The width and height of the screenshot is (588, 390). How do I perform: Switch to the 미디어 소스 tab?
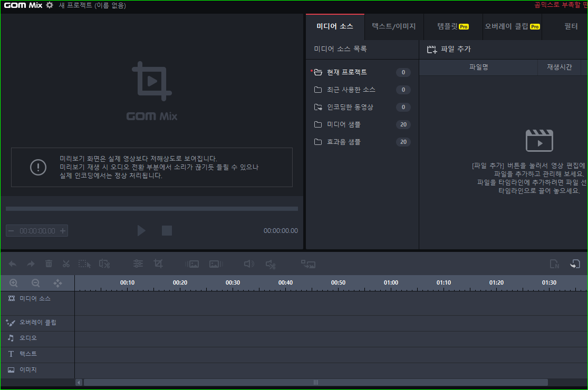[x=335, y=26]
